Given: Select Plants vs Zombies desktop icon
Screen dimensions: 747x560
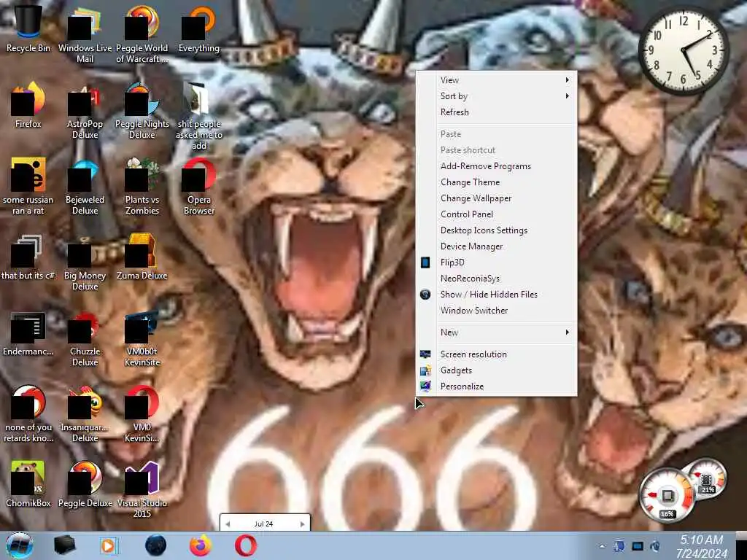Looking at the screenshot, I should pyautogui.click(x=142, y=186).
